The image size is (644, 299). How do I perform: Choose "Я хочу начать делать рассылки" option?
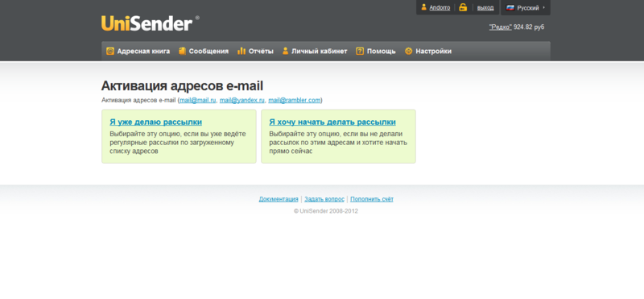coord(332,122)
